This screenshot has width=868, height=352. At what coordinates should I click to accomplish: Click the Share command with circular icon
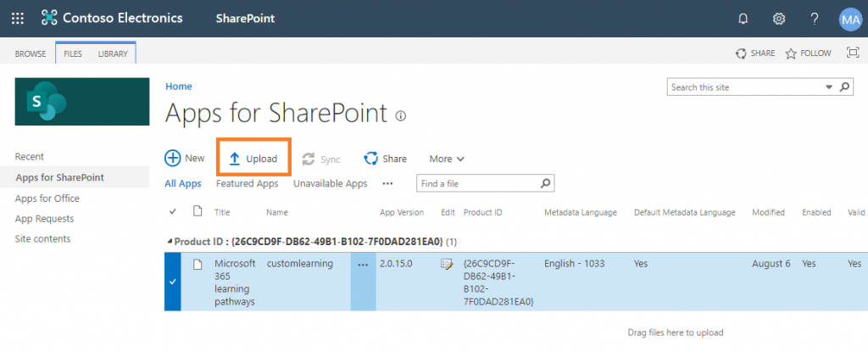tap(386, 159)
